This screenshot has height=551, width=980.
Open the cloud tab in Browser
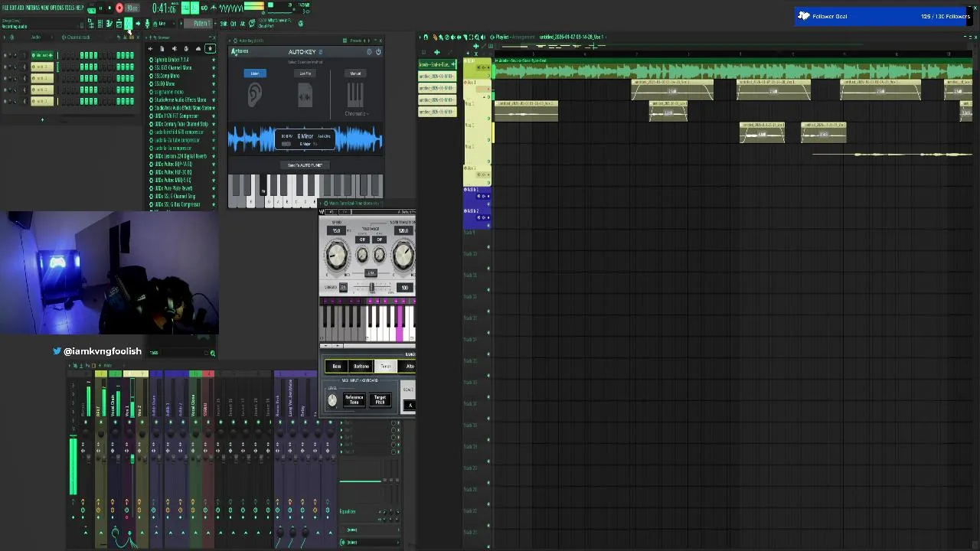coord(198,49)
